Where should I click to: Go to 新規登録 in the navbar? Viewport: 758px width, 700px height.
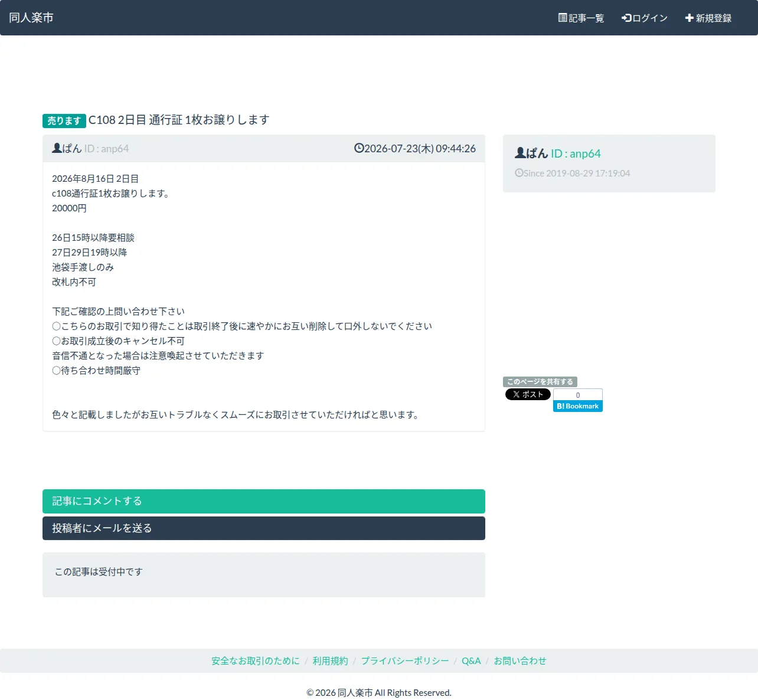click(708, 18)
